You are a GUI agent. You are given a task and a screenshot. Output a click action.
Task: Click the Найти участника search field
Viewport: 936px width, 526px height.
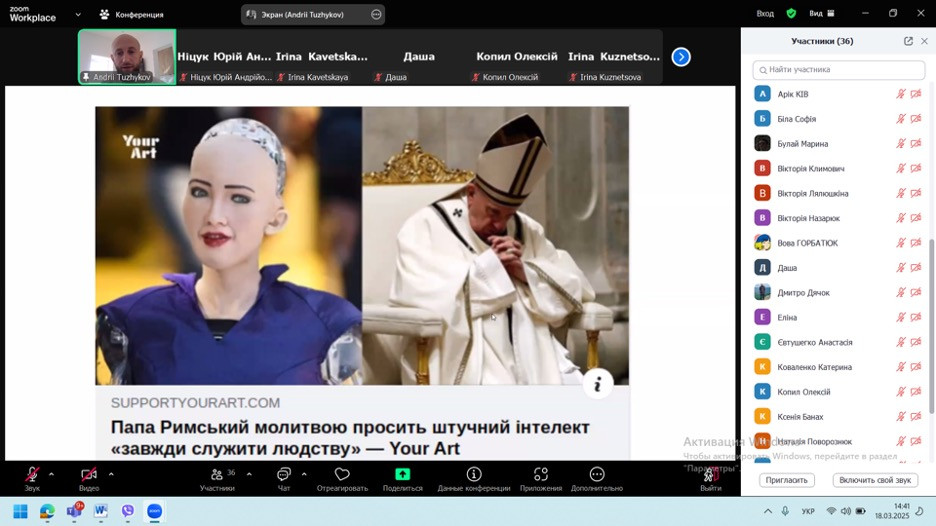[x=839, y=70]
